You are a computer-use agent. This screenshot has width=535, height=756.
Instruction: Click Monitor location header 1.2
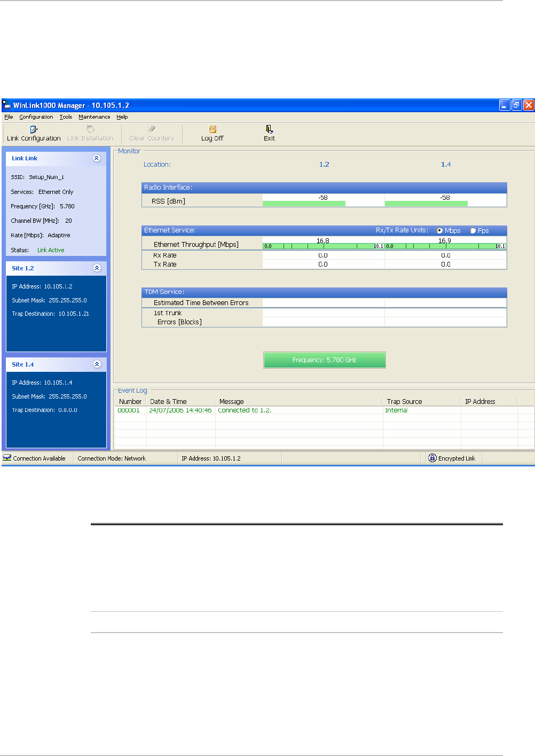click(x=324, y=165)
